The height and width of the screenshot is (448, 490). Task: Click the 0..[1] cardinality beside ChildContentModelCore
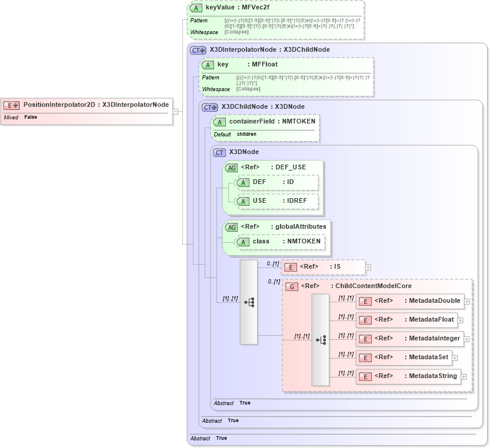[274, 282]
